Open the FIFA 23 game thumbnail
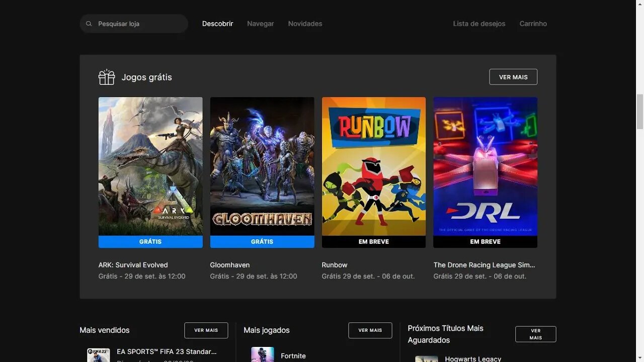The image size is (644, 362). point(98,354)
